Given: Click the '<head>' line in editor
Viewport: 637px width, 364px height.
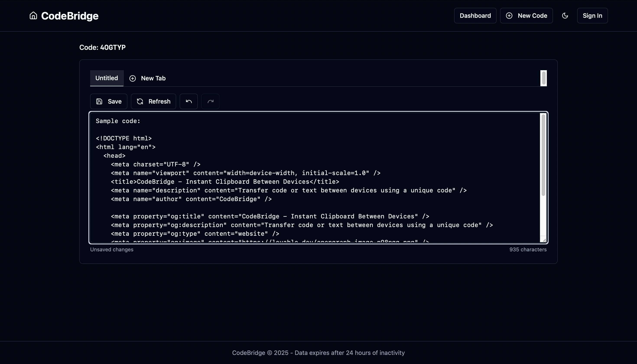Looking at the screenshot, I should click(x=114, y=156).
